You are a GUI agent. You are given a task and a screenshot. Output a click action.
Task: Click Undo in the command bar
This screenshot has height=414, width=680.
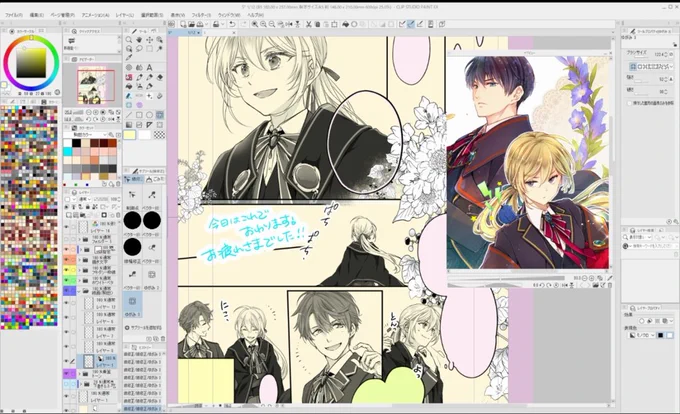[x=232, y=24]
